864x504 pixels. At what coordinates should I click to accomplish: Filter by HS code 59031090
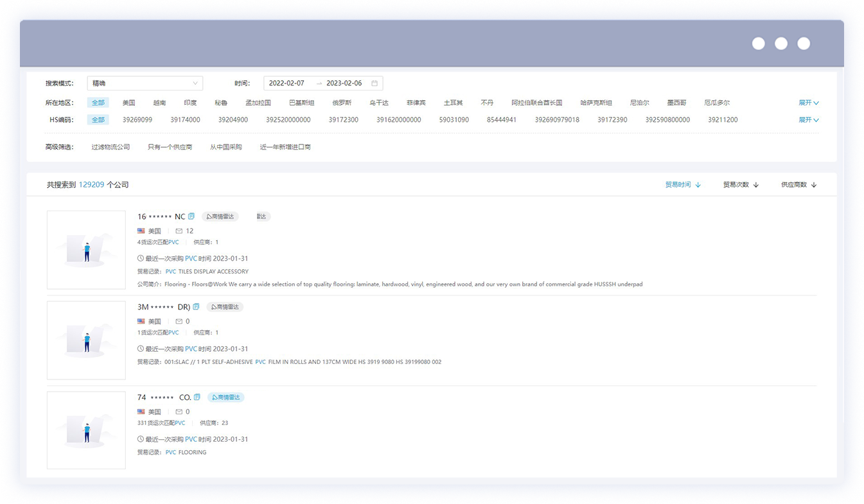point(454,119)
